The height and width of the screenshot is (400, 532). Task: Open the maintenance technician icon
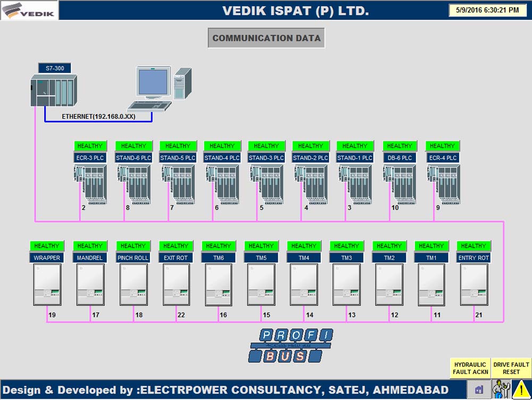click(501, 389)
